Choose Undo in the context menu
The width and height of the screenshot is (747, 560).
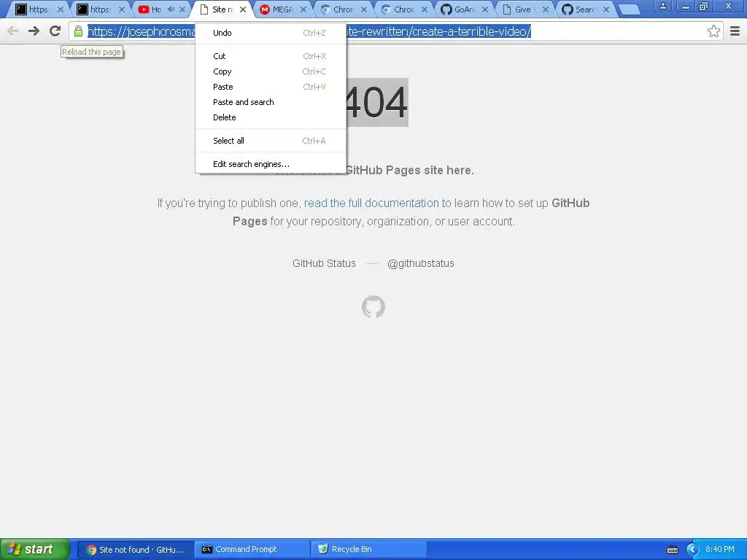271,33
